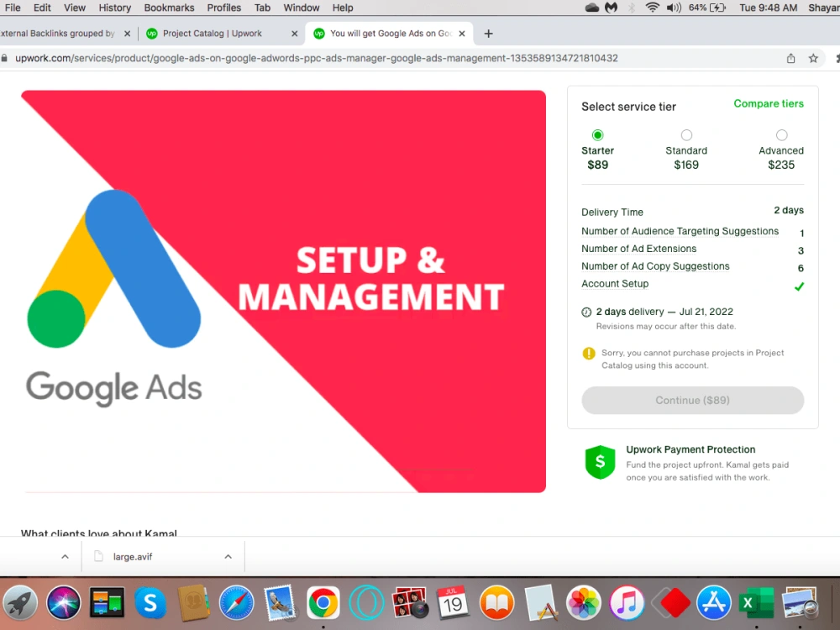Click the URL address bar
Image resolution: width=840 pixels, height=630 pixels.
(x=316, y=58)
